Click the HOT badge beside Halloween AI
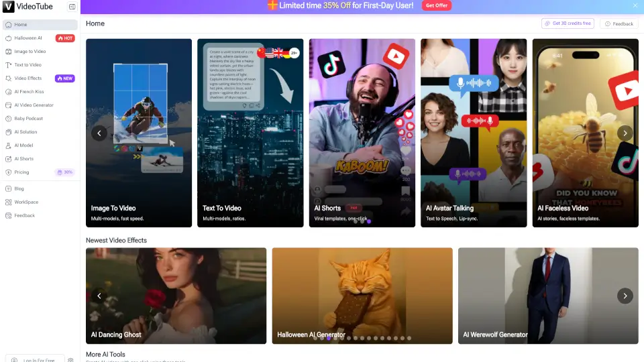The height and width of the screenshot is (362, 644). (x=65, y=38)
